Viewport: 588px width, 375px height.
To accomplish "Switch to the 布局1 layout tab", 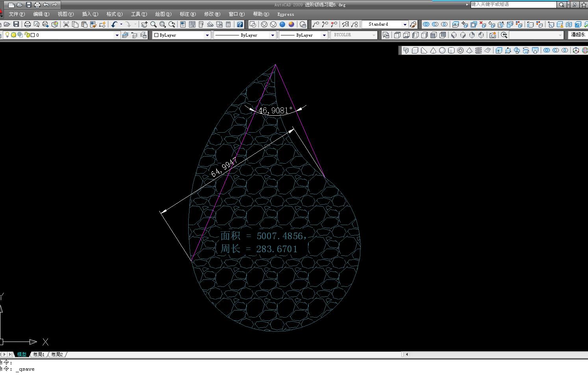I will (39, 355).
